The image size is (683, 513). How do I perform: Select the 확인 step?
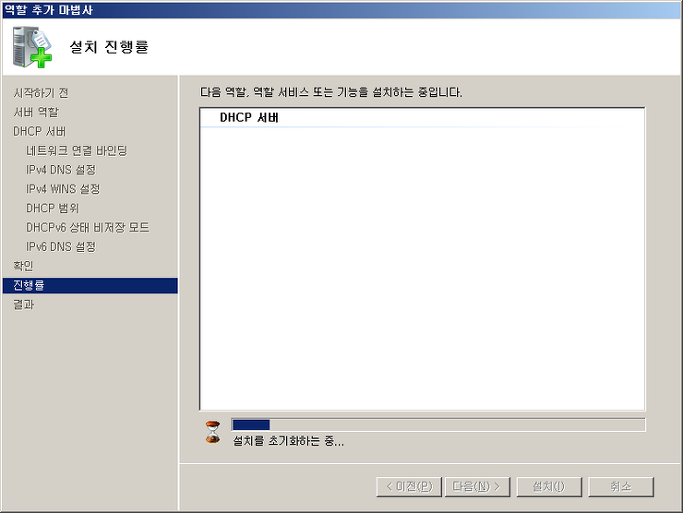coord(23,266)
